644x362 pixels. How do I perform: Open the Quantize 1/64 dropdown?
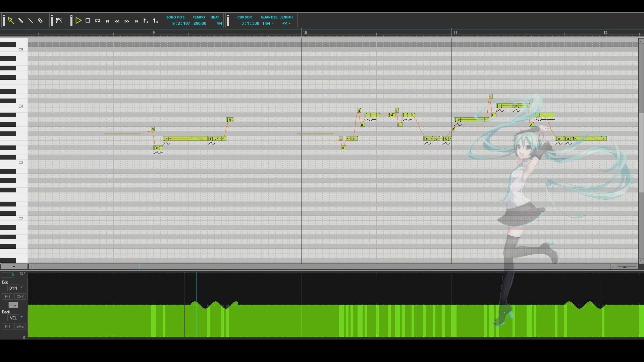[x=268, y=23]
